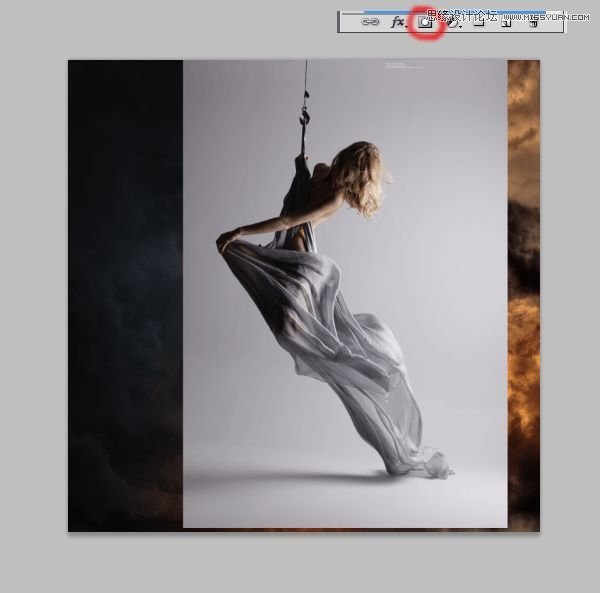Click the Create New Layer icon

coord(507,23)
